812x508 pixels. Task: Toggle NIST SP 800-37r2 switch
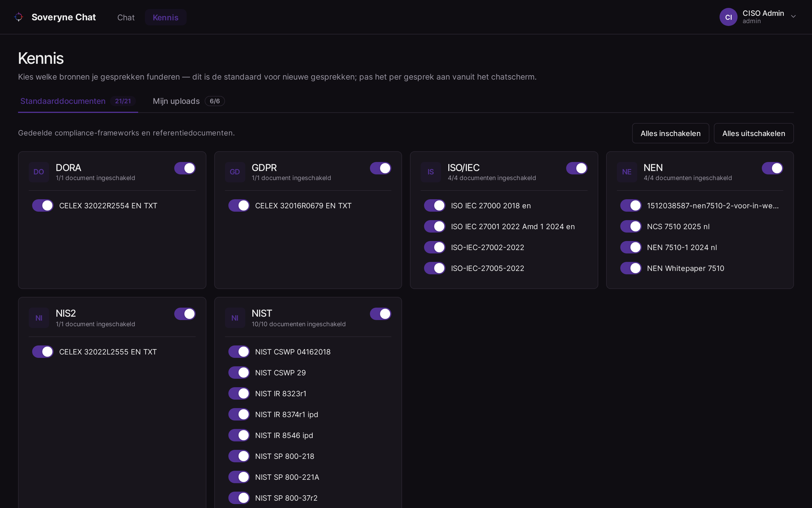(239, 498)
